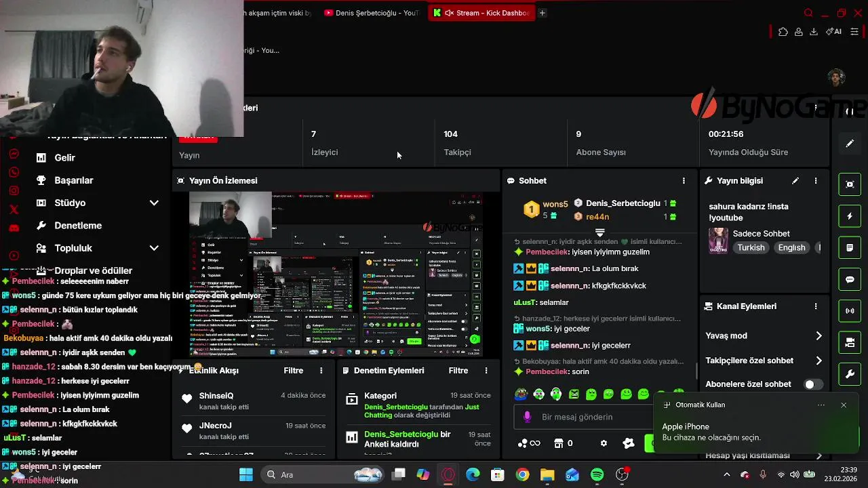Open stream preview widget from right rail
The width and height of the screenshot is (868, 488).
tap(850, 184)
